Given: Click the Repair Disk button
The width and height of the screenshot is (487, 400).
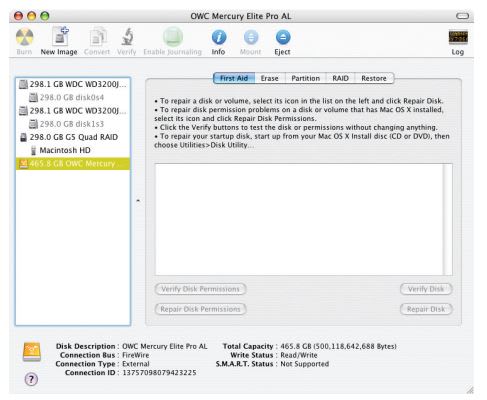Looking at the screenshot, I should [426, 309].
